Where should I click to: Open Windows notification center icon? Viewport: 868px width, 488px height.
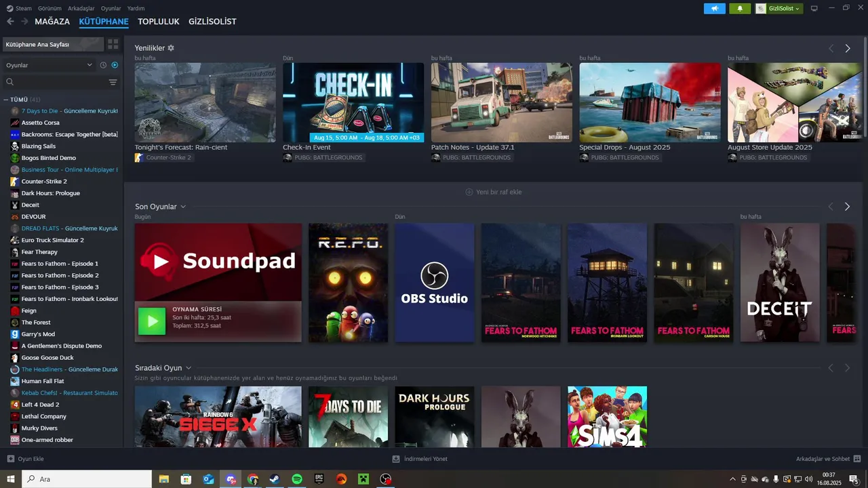[x=854, y=479]
